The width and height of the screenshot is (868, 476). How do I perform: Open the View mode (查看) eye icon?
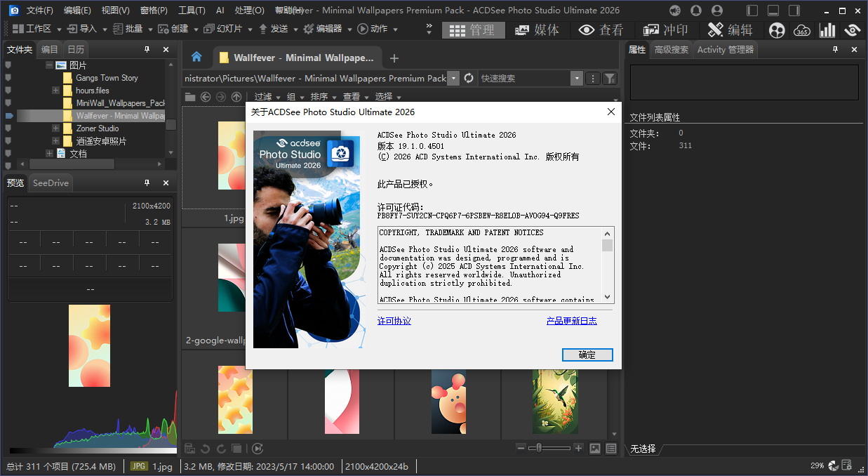[x=601, y=29]
